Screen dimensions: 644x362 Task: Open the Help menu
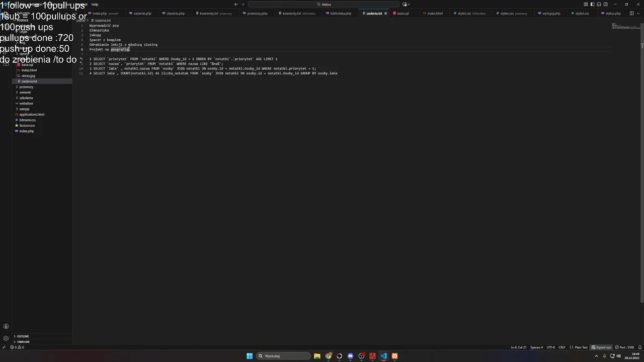(x=95, y=5)
